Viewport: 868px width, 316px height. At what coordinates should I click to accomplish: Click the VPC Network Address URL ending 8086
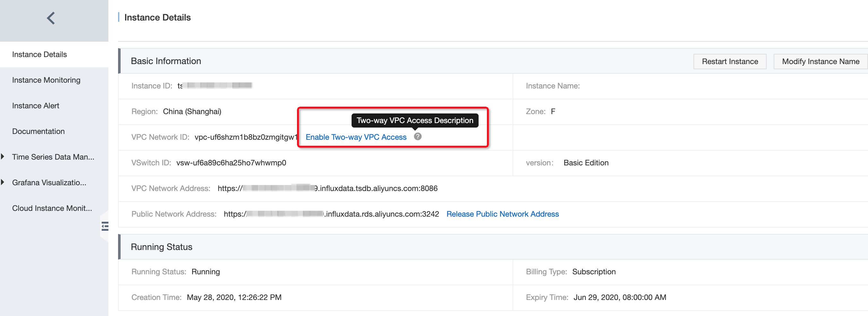(328, 188)
